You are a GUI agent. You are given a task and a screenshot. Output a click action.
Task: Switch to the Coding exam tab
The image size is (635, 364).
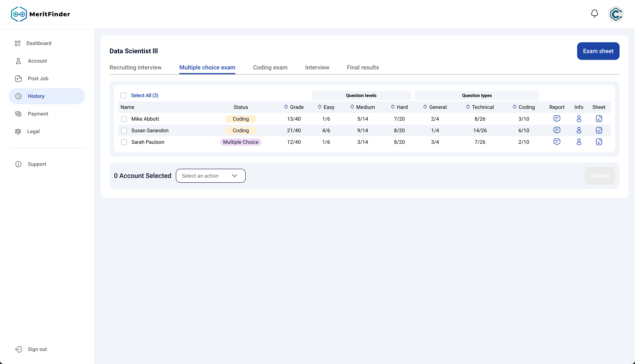270,68
